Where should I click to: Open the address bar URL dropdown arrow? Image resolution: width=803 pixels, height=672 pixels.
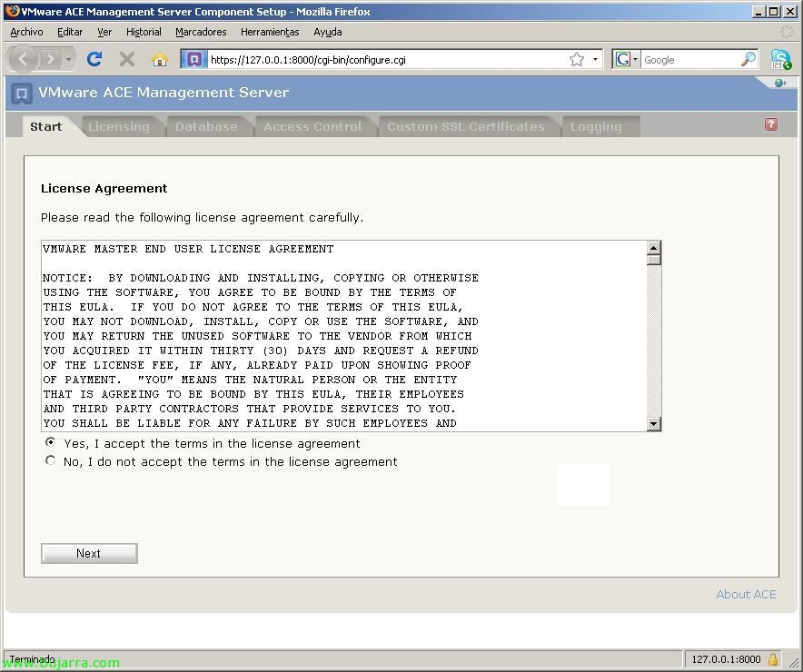click(595, 59)
